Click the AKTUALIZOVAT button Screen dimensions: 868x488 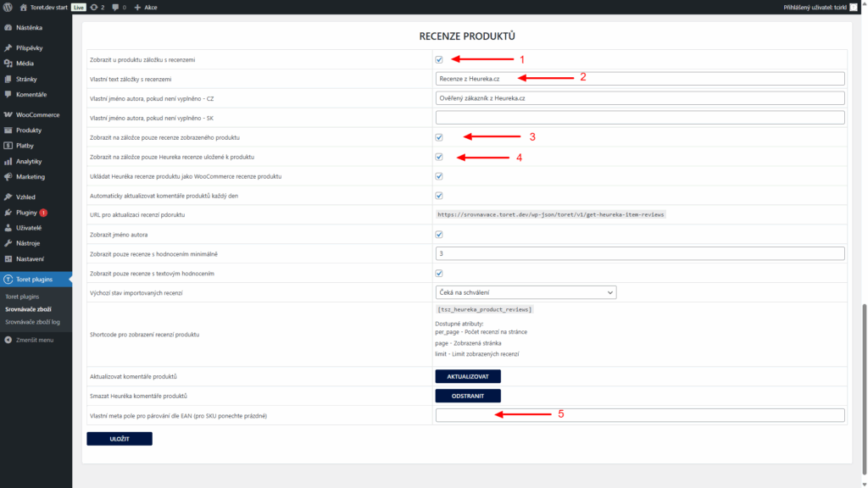(468, 376)
